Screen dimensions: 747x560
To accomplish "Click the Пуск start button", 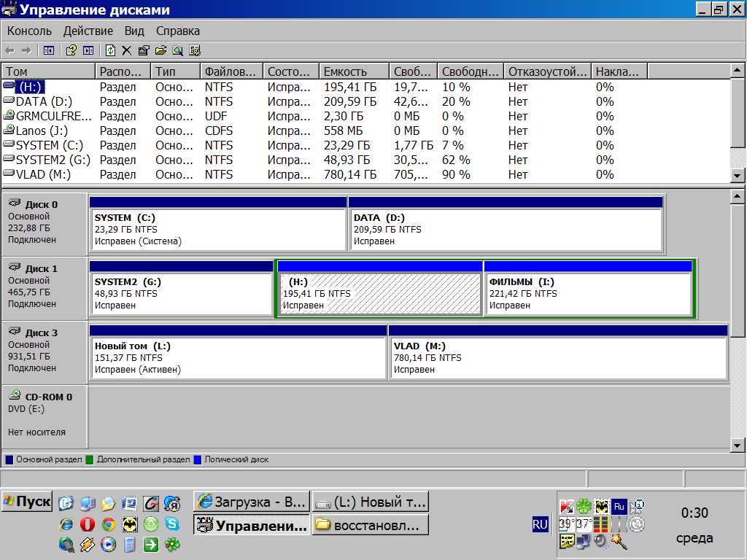I will coord(27,502).
